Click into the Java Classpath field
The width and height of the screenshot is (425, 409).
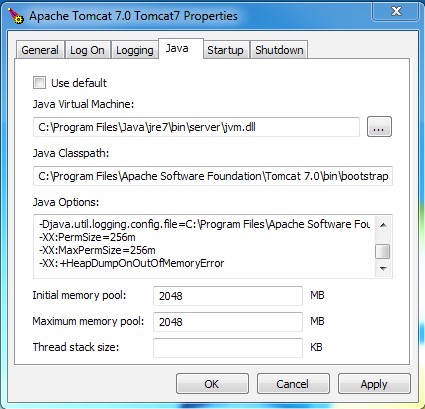(213, 176)
